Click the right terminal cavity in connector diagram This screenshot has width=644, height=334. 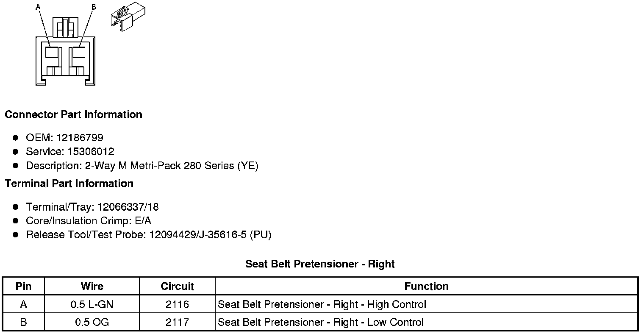[x=78, y=53]
